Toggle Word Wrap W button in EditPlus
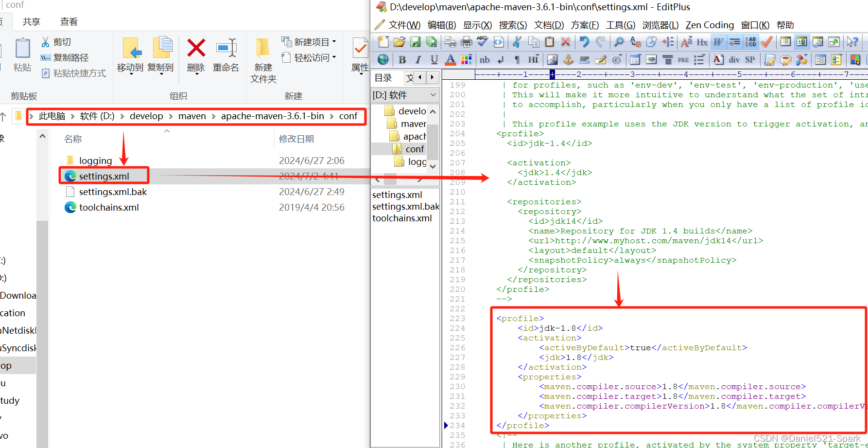Screen dimensions: 868x448 718,42
